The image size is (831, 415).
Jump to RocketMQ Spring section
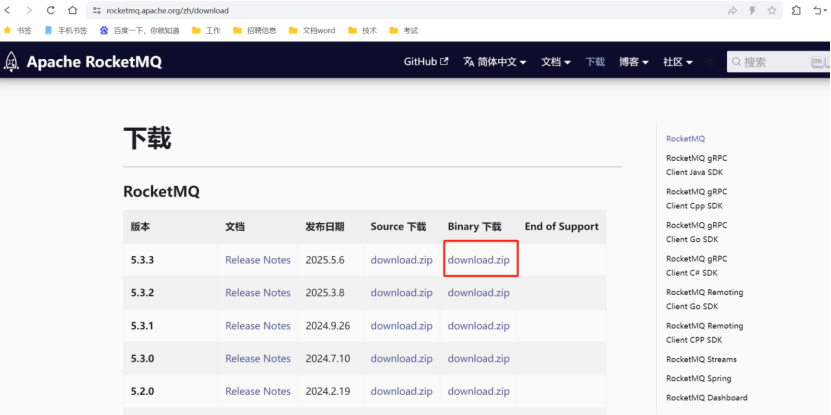(x=699, y=378)
